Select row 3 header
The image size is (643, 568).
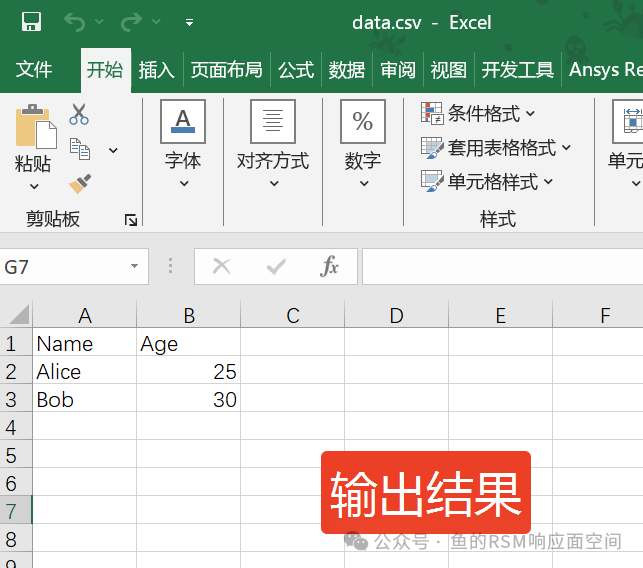pyautogui.click(x=16, y=399)
